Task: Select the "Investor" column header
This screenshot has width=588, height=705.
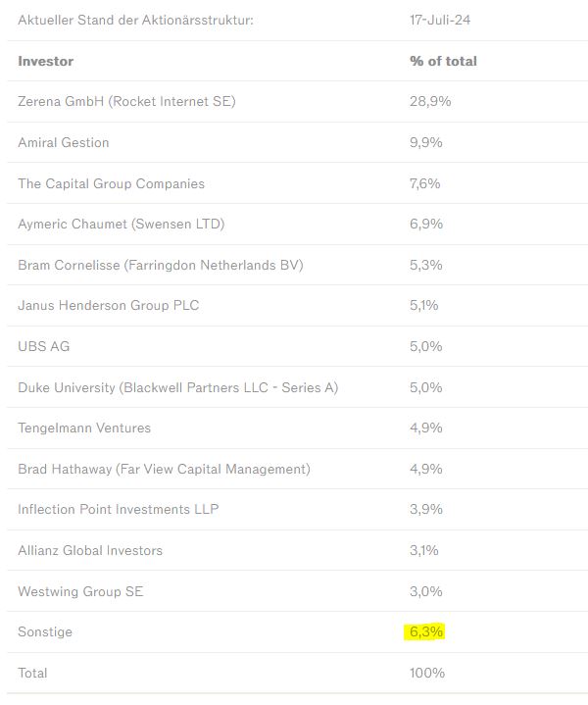Action: (45, 61)
